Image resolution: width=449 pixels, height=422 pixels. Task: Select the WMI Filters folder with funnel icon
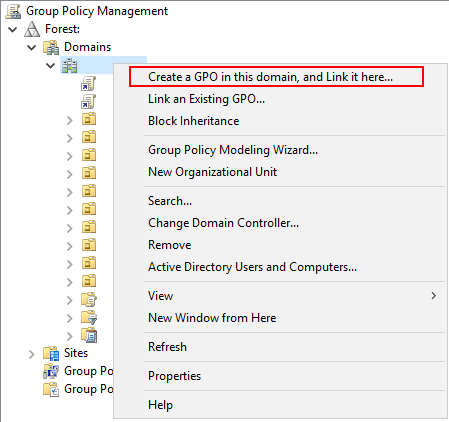[89, 317]
